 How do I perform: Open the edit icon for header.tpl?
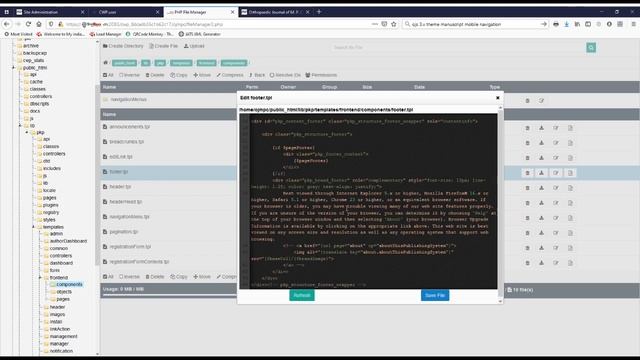point(556,188)
